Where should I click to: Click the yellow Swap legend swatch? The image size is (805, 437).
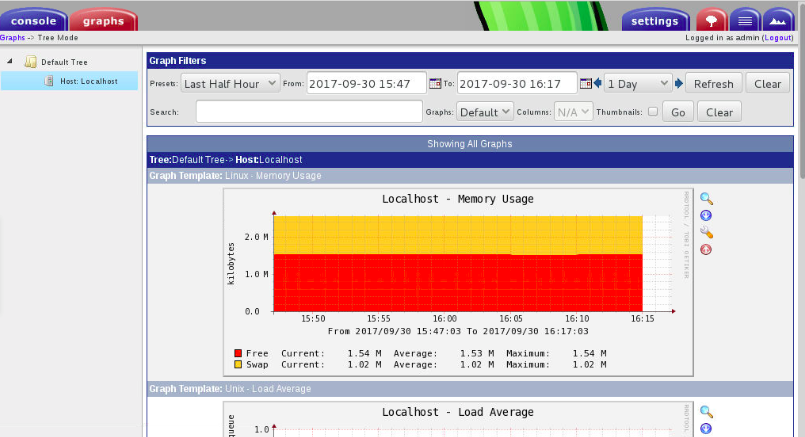(x=238, y=364)
